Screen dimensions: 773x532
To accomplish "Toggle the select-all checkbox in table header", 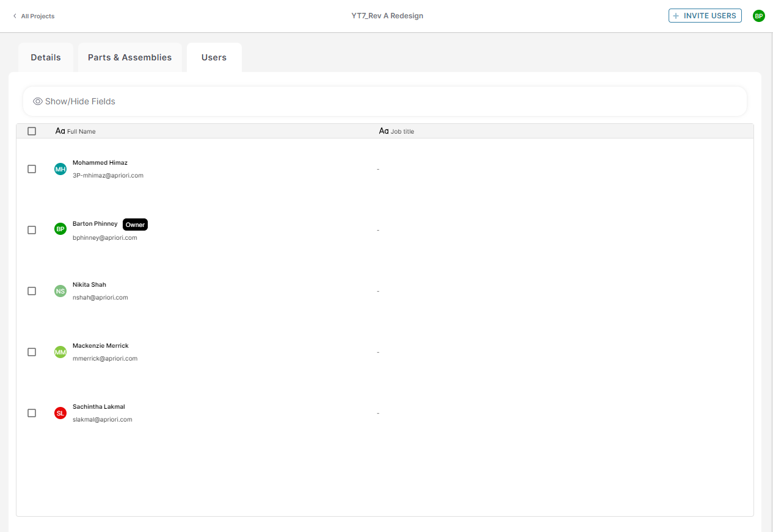I will coord(32,131).
